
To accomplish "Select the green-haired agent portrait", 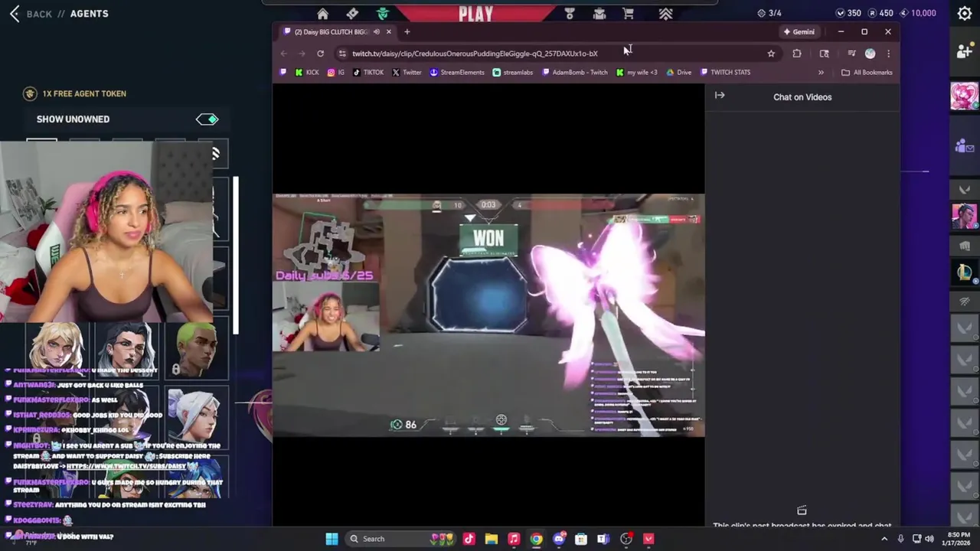I will (x=198, y=349).
